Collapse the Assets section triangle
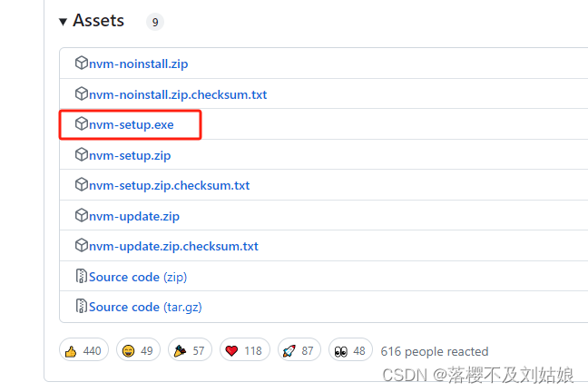The width and height of the screenshot is (588, 392). pos(63,22)
